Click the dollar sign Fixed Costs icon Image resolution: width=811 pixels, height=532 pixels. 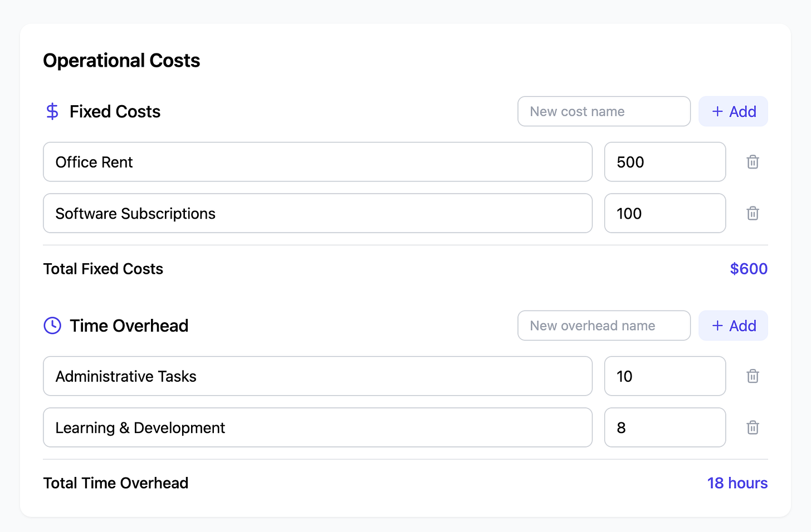point(52,111)
